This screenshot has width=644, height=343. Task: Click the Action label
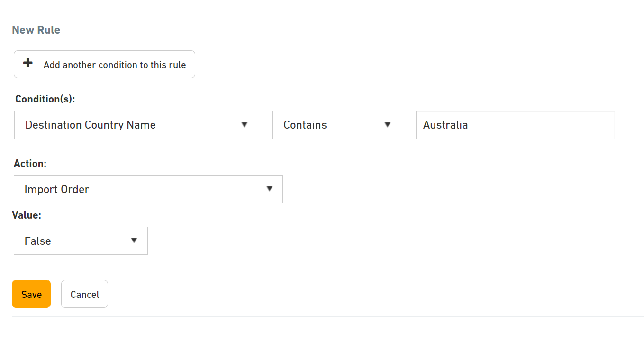(x=30, y=164)
